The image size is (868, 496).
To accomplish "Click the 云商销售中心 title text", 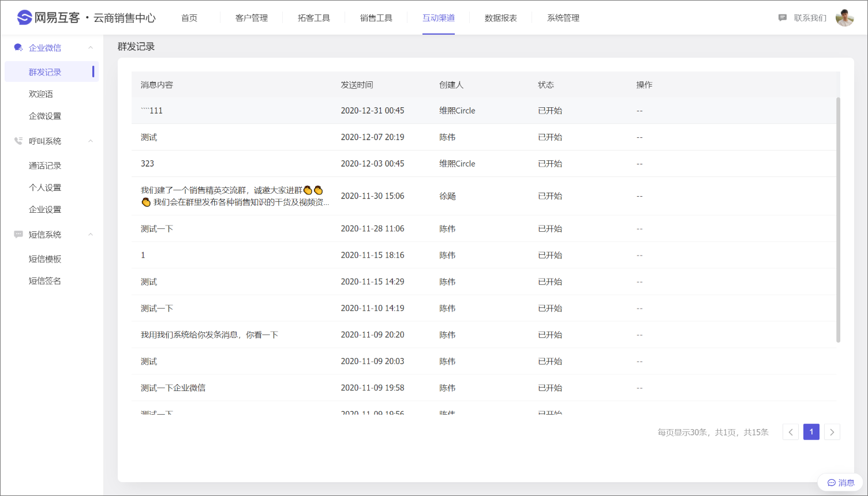I will (125, 18).
